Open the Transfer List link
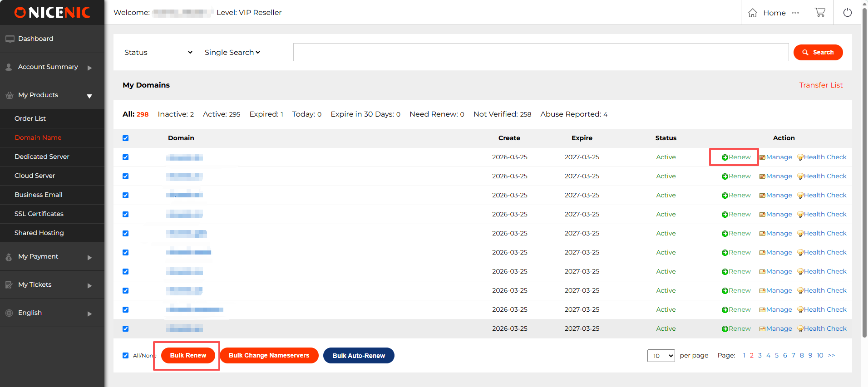The image size is (868, 387). [x=821, y=85]
